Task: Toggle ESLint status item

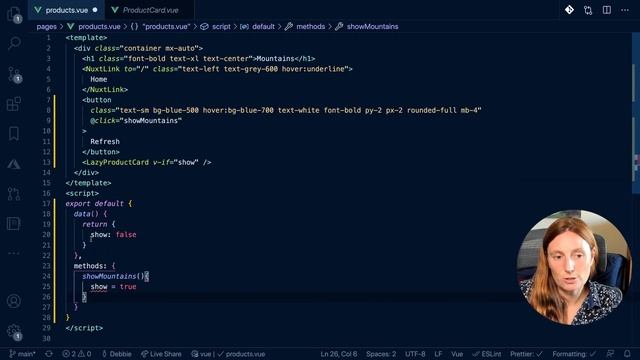Action: click(486, 354)
